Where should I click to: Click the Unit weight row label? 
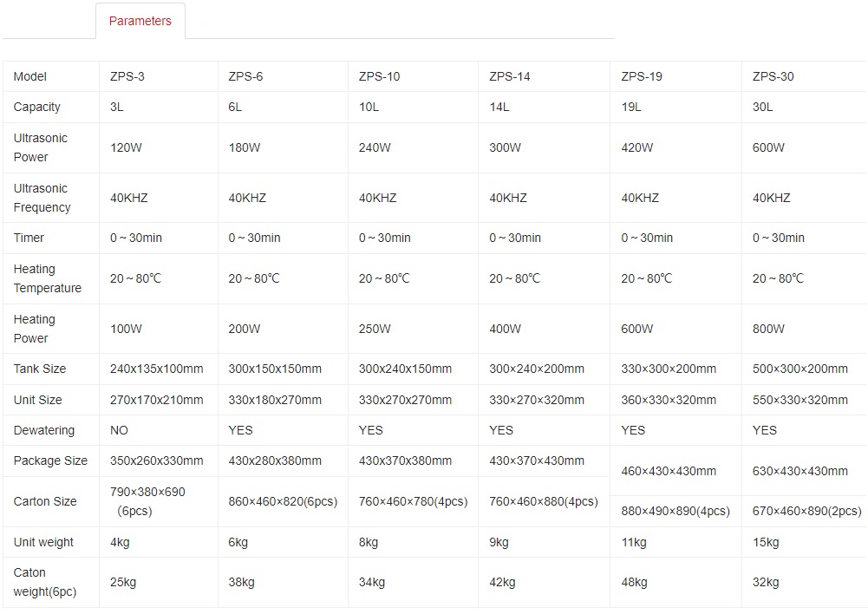click(43, 542)
